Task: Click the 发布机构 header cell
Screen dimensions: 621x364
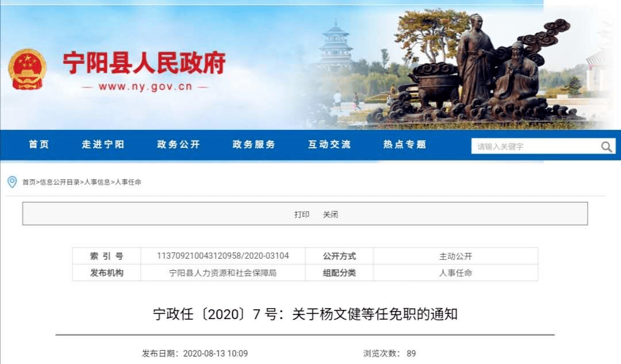Action: (x=106, y=273)
